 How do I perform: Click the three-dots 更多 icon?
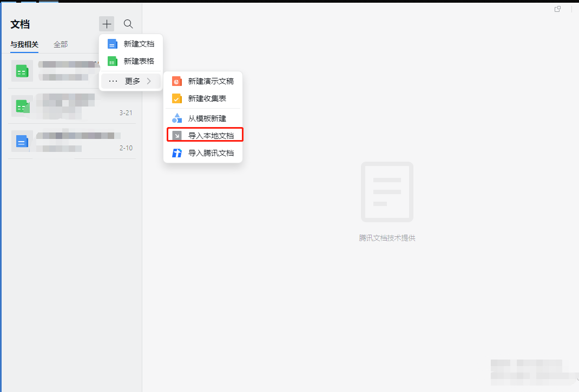113,81
